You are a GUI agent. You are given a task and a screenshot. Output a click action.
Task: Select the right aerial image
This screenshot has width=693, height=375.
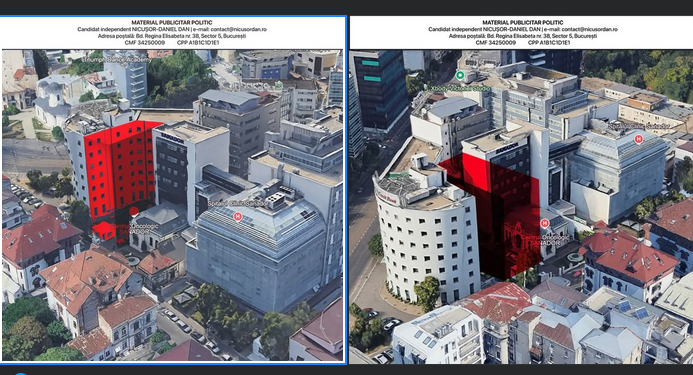521,190
